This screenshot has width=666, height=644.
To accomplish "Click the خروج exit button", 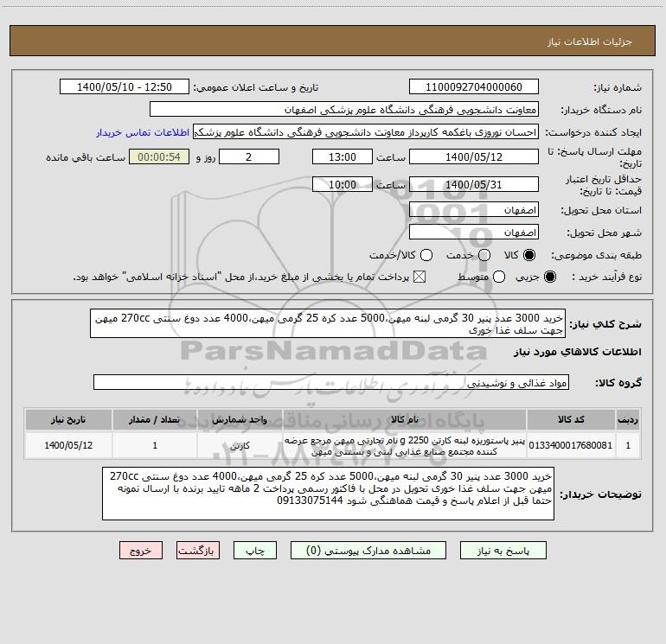I will click(x=141, y=551).
